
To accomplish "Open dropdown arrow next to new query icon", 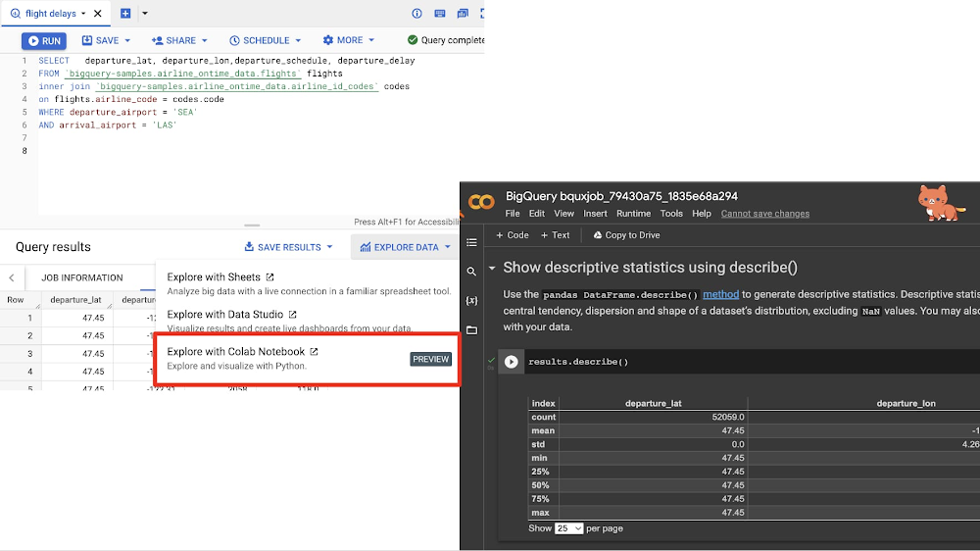I will (x=144, y=13).
